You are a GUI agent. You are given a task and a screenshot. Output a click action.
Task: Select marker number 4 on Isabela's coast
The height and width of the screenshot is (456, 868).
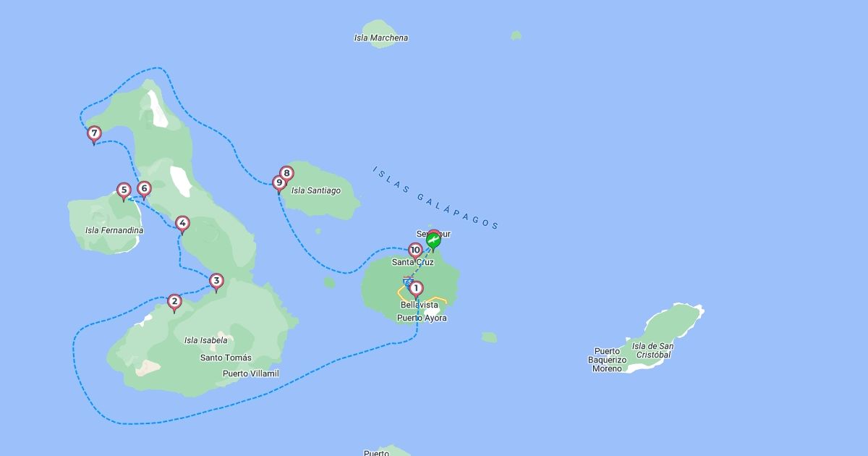[182, 224]
